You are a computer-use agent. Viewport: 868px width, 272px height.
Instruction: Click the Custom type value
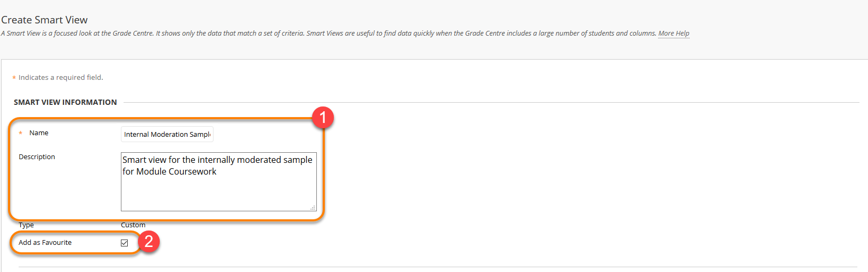[x=133, y=225]
